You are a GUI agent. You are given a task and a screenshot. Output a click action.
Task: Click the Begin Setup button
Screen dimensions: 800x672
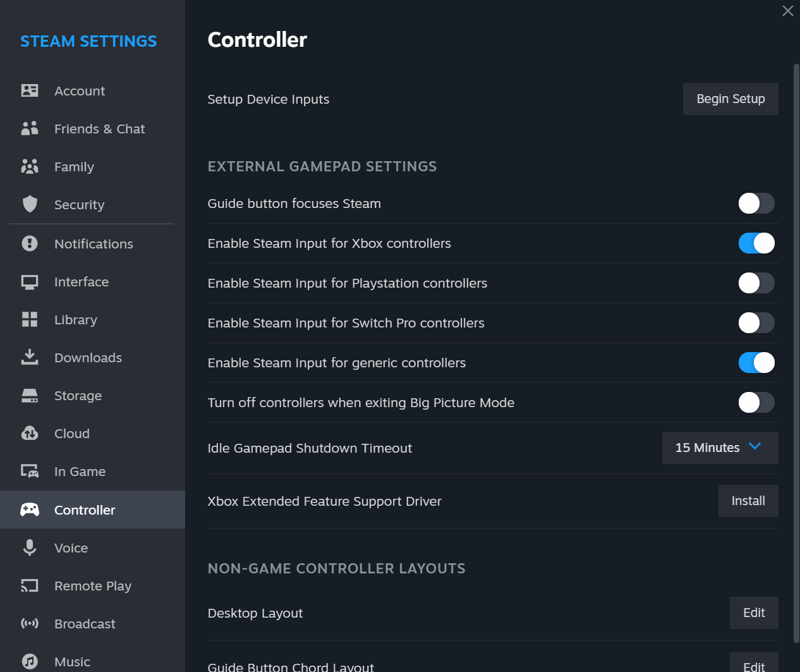(730, 99)
